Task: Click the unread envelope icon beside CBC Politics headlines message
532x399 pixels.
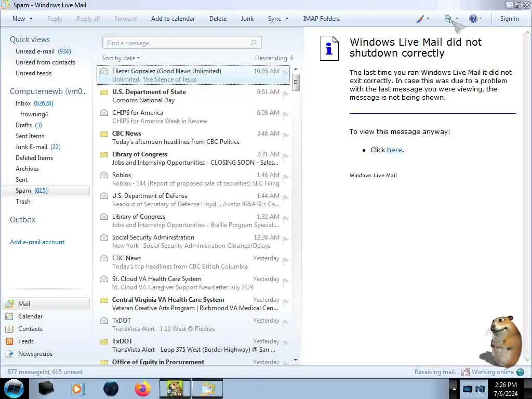Action: pyautogui.click(x=104, y=134)
